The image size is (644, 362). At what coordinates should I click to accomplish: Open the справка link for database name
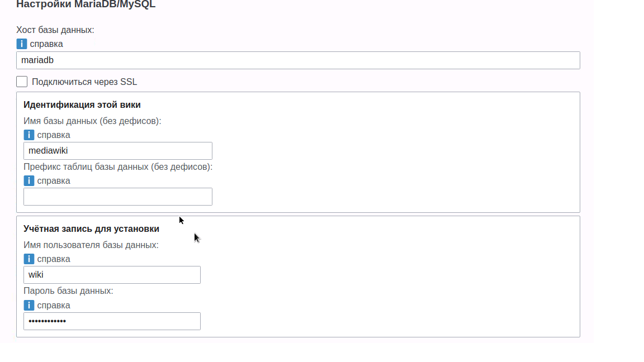[x=54, y=135]
